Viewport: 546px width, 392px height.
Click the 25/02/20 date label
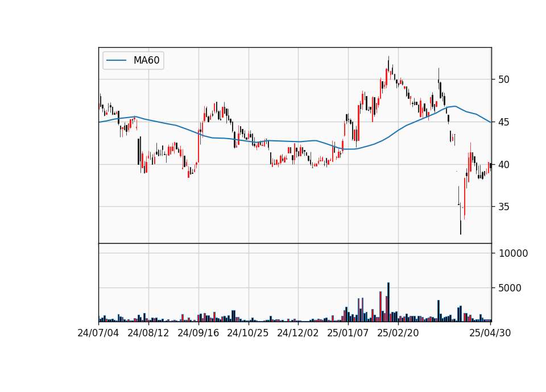click(398, 333)
